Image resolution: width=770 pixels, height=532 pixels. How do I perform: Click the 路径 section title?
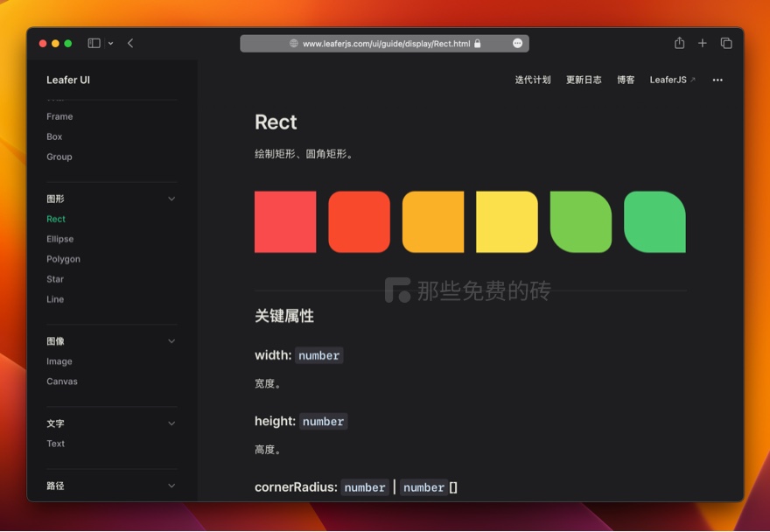(55, 486)
